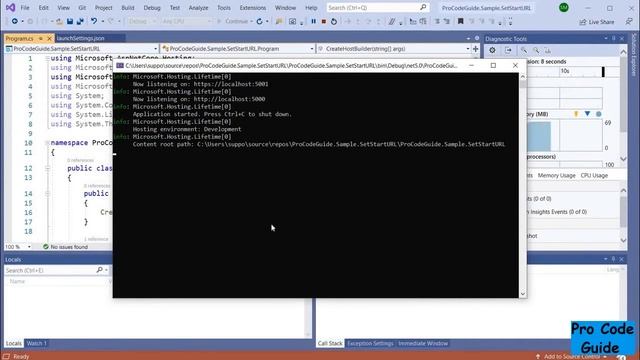
Task: Open the Git menu
Action: (x=82, y=8)
